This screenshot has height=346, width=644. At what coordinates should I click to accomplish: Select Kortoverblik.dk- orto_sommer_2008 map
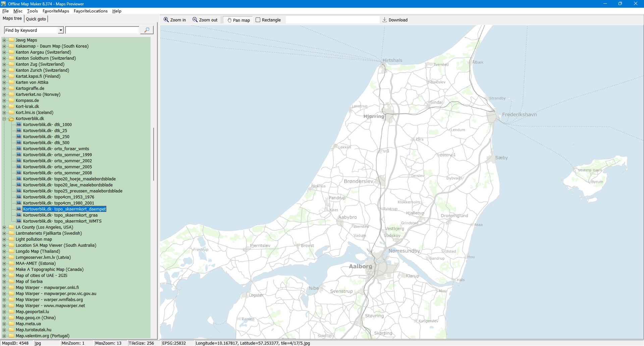[57, 173]
